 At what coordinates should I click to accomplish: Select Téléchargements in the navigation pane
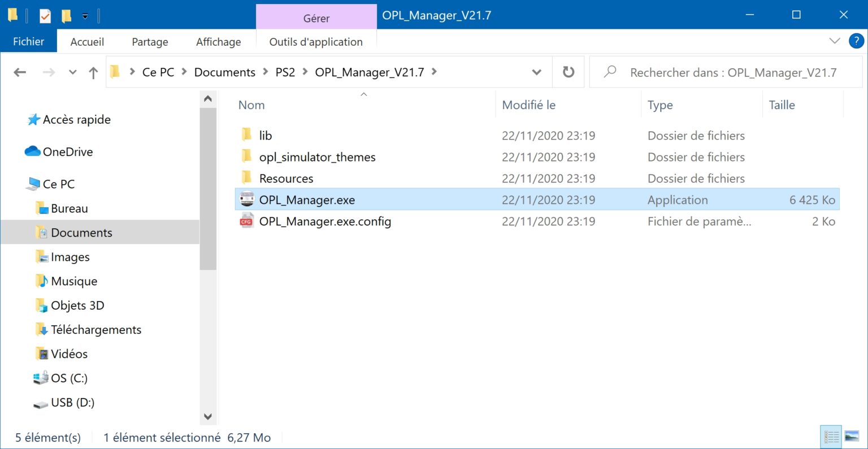96,330
